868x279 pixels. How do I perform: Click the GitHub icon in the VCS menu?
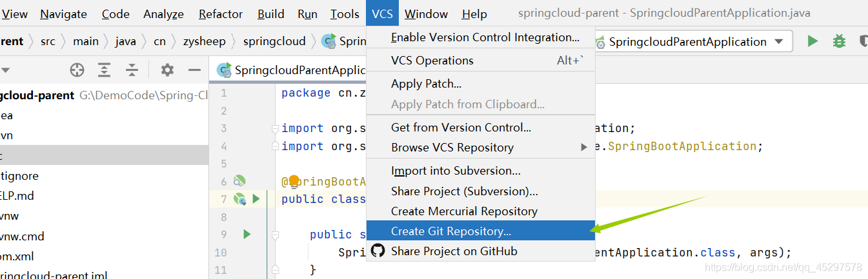[378, 251]
